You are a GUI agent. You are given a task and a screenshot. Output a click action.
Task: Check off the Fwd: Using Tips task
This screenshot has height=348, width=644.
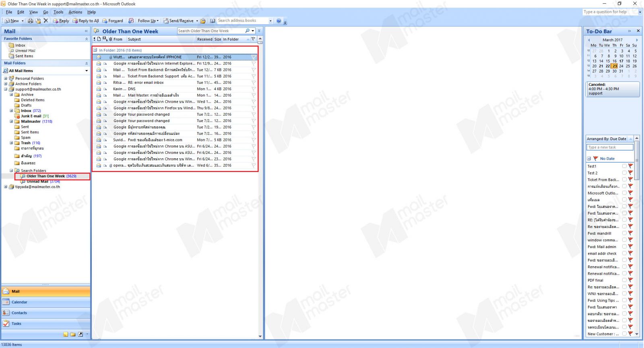[624, 300]
